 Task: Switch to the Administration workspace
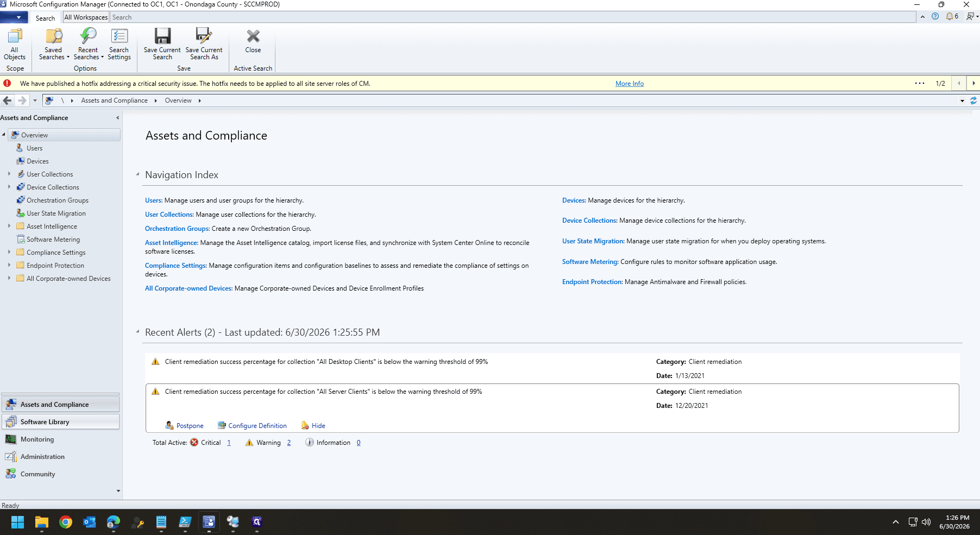(x=61, y=457)
